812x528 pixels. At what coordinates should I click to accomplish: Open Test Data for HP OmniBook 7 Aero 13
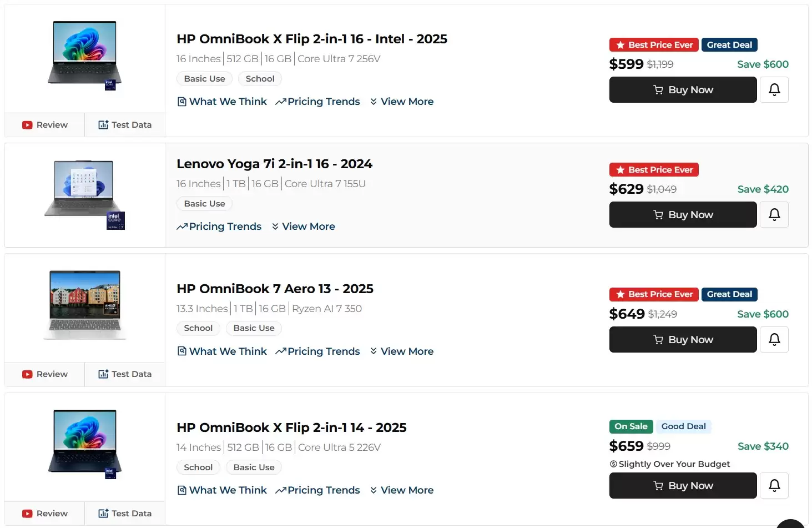(125, 374)
